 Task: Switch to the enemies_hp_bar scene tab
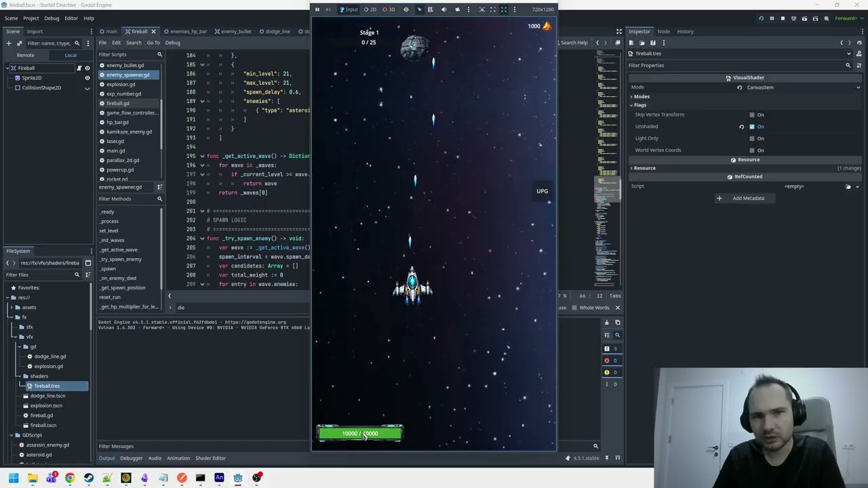pos(184,31)
